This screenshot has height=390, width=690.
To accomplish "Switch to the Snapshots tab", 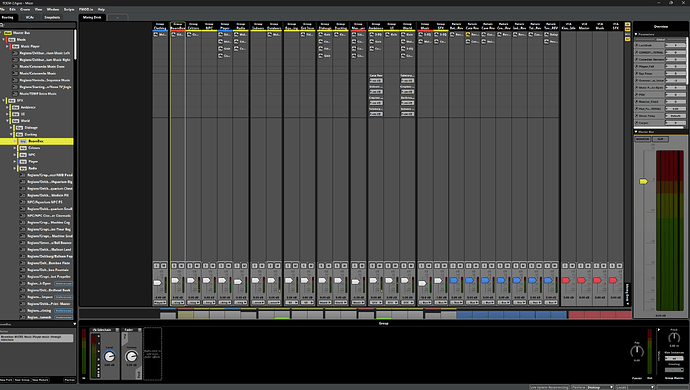I will pyautogui.click(x=52, y=18).
